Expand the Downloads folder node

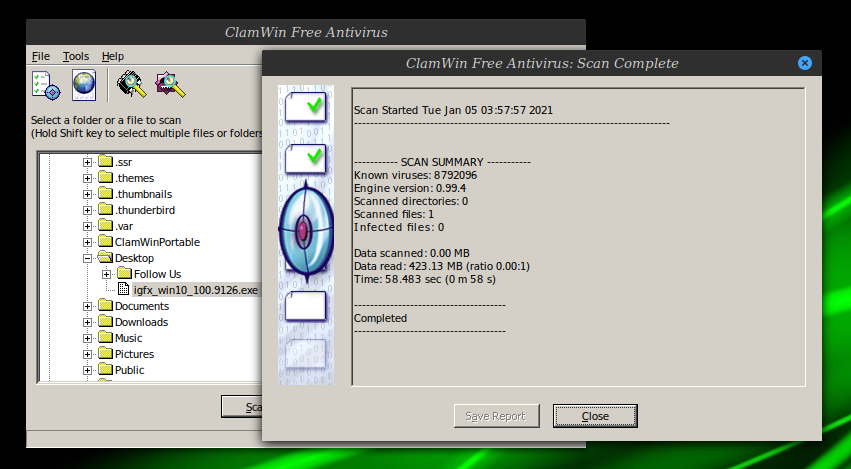[x=87, y=322]
